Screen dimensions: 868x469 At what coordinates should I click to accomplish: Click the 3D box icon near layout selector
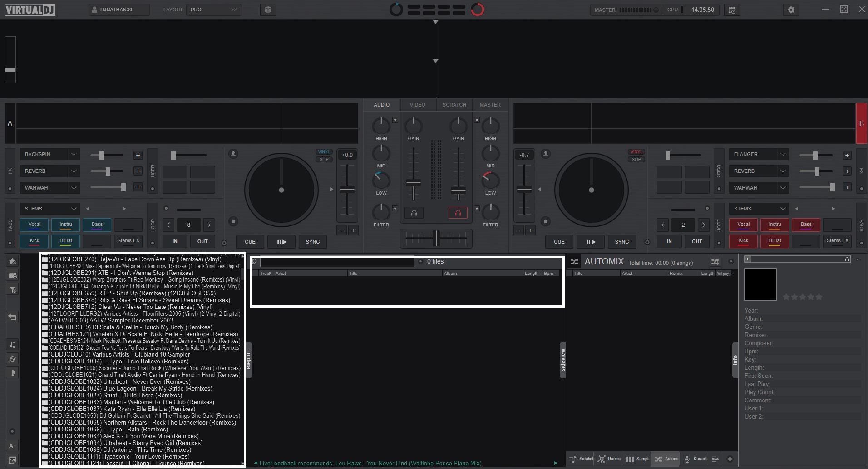(268, 10)
